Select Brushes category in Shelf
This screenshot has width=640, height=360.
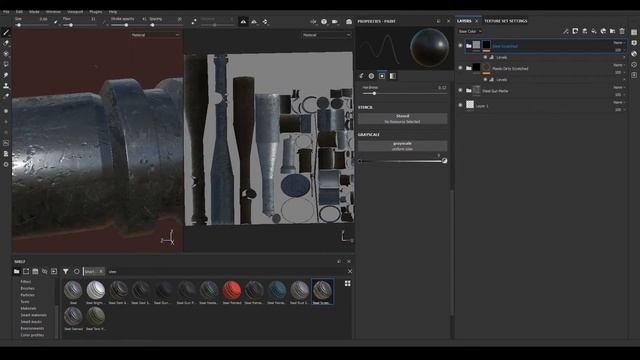pyautogui.click(x=27, y=288)
